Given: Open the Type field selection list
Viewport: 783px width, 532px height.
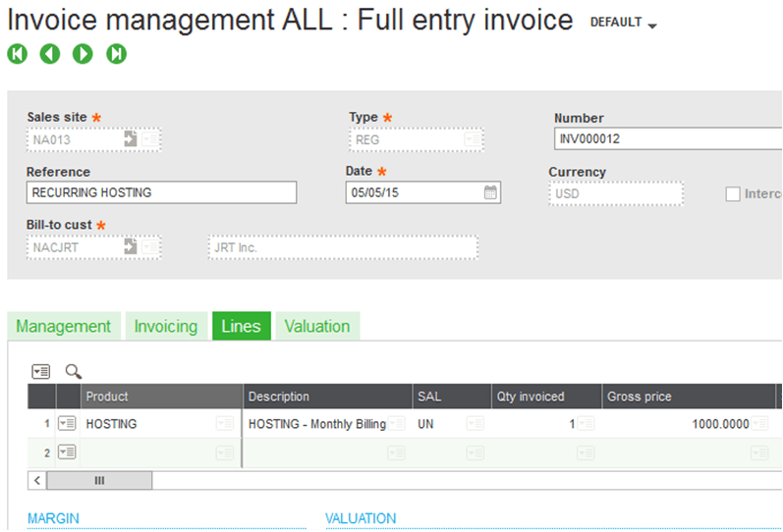Looking at the screenshot, I should [473, 139].
